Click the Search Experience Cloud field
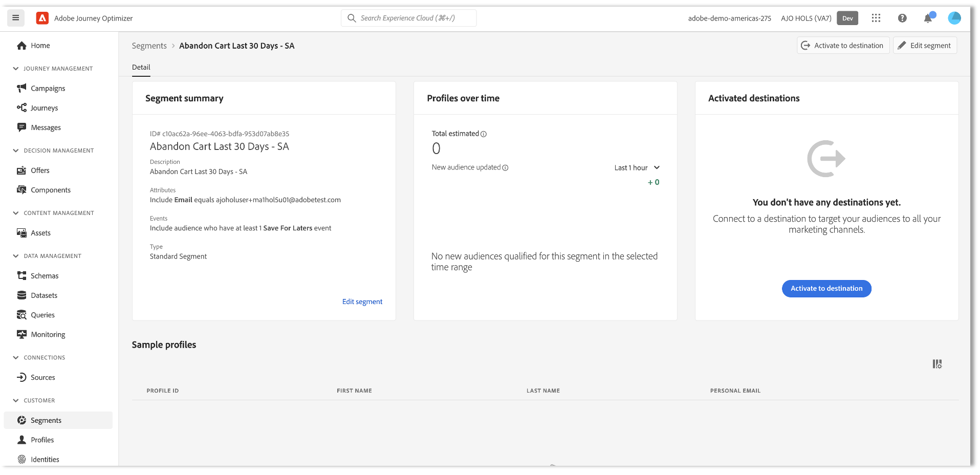980x475 pixels. (408, 18)
